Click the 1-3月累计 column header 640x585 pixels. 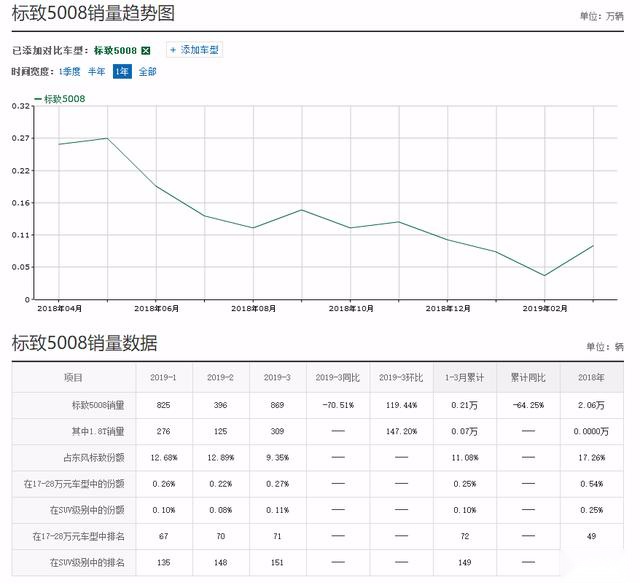click(464, 378)
